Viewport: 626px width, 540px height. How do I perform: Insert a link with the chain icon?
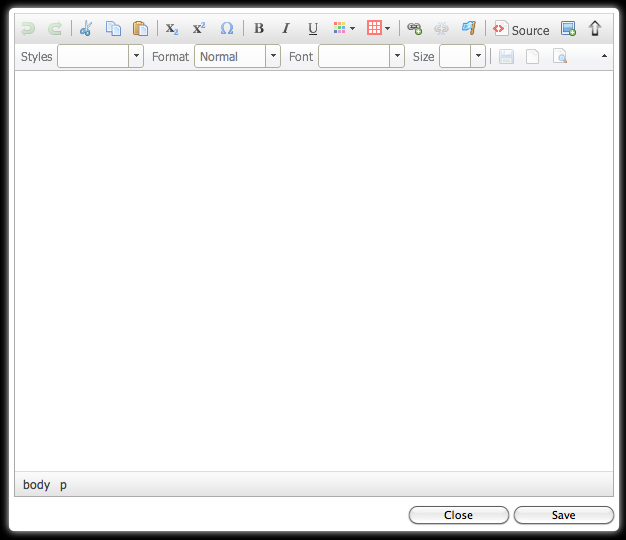(414, 29)
